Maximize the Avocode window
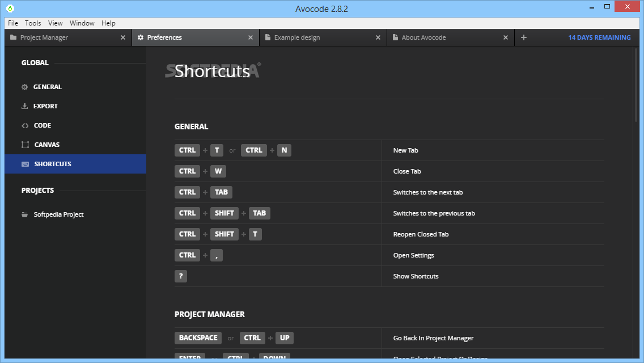 (607, 7)
